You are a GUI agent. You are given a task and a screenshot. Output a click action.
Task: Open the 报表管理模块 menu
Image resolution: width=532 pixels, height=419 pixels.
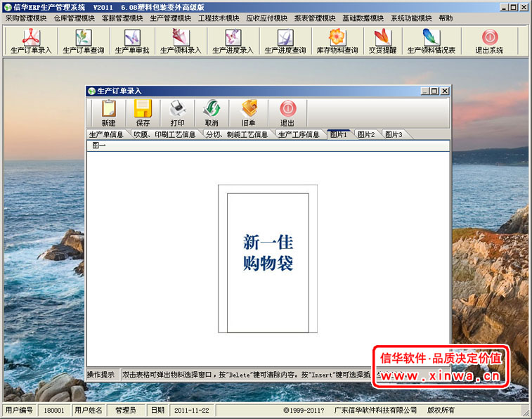coord(315,18)
